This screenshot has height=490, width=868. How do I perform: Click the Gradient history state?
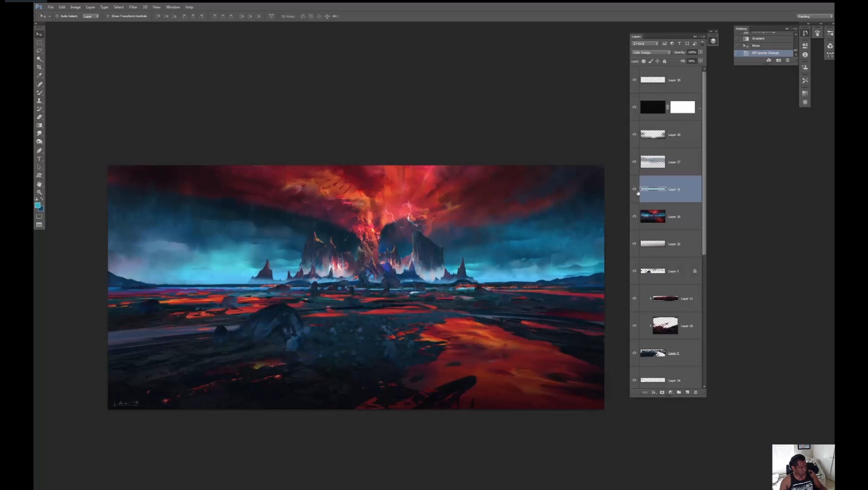758,38
